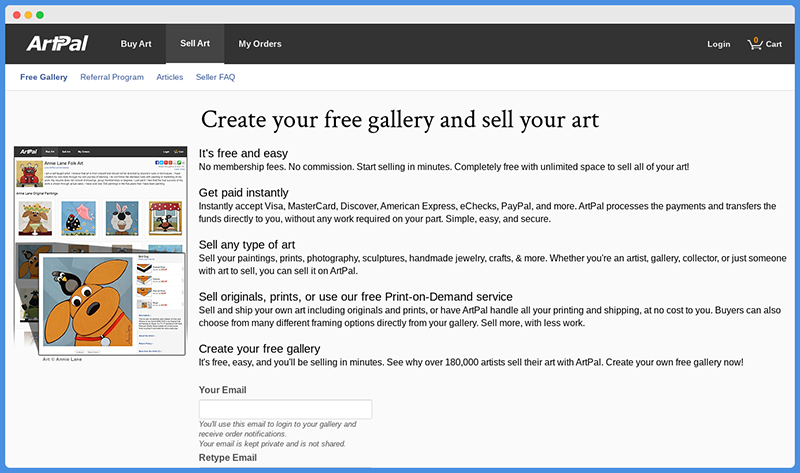800x473 pixels.
Task: Open the Free Gallery sub-tab
Action: point(44,77)
